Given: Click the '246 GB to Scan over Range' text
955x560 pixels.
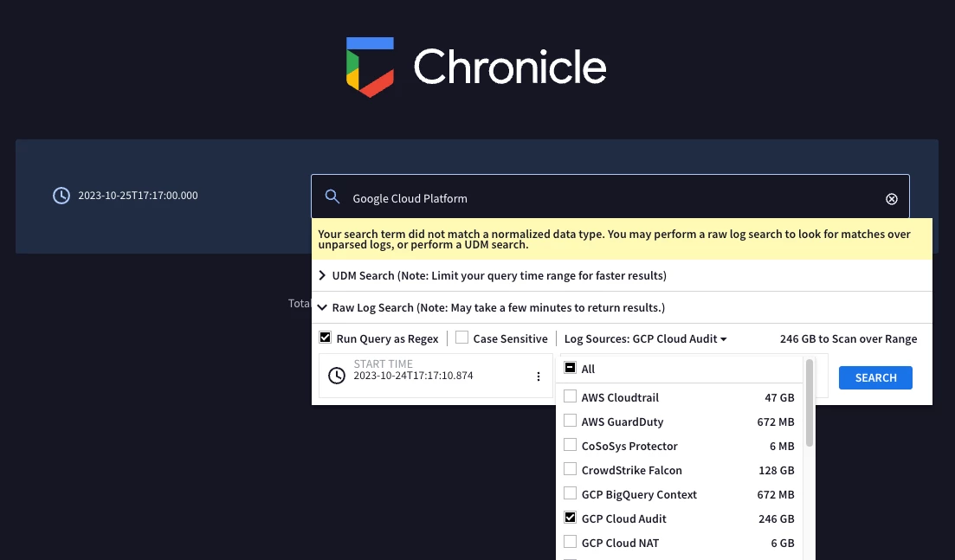Looking at the screenshot, I should [849, 339].
